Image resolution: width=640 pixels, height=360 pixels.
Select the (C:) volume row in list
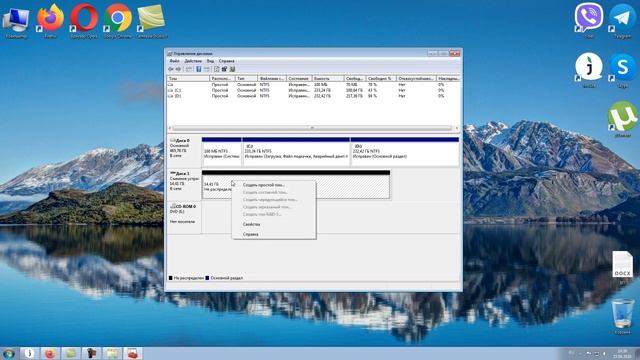(313, 90)
